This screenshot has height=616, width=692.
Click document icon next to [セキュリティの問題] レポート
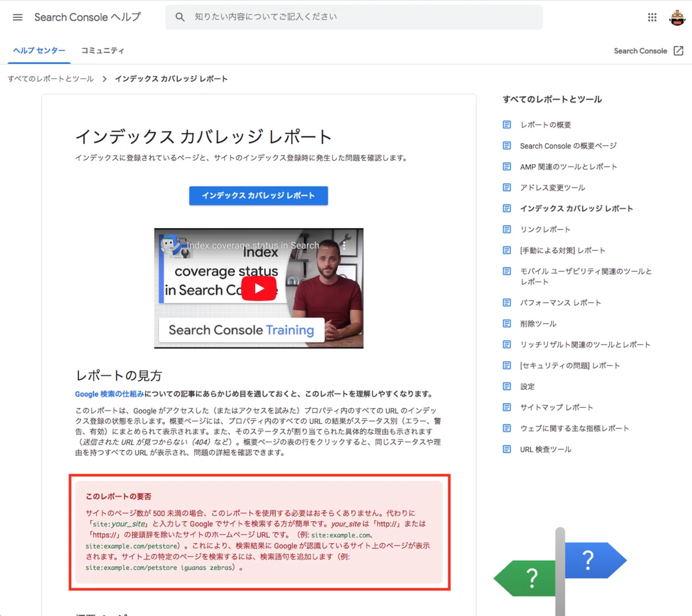(x=507, y=366)
